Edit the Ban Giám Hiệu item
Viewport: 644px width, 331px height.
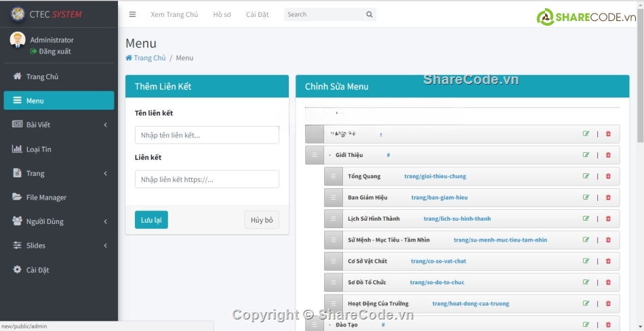[x=586, y=197]
